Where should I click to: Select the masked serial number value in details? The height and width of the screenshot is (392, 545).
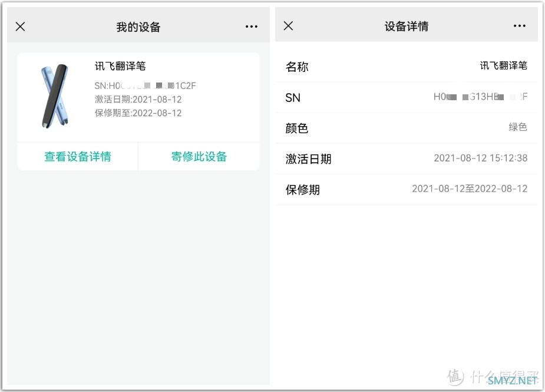(x=480, y=96)
